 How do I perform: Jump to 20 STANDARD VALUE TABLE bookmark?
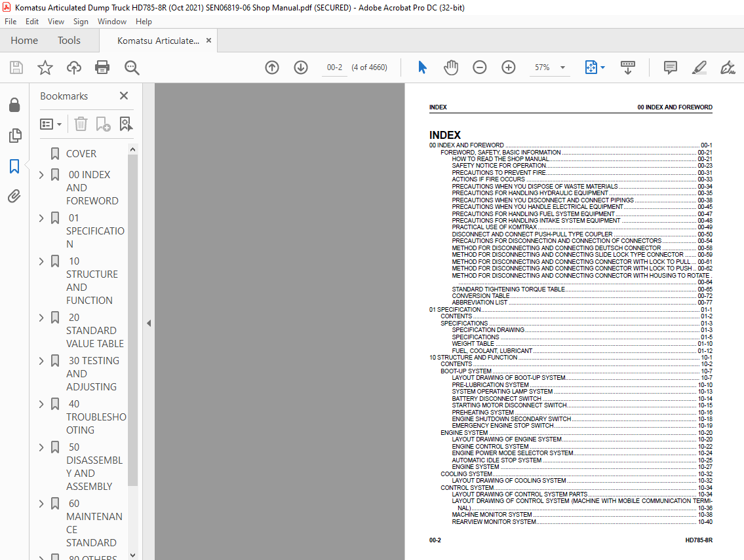95,331
